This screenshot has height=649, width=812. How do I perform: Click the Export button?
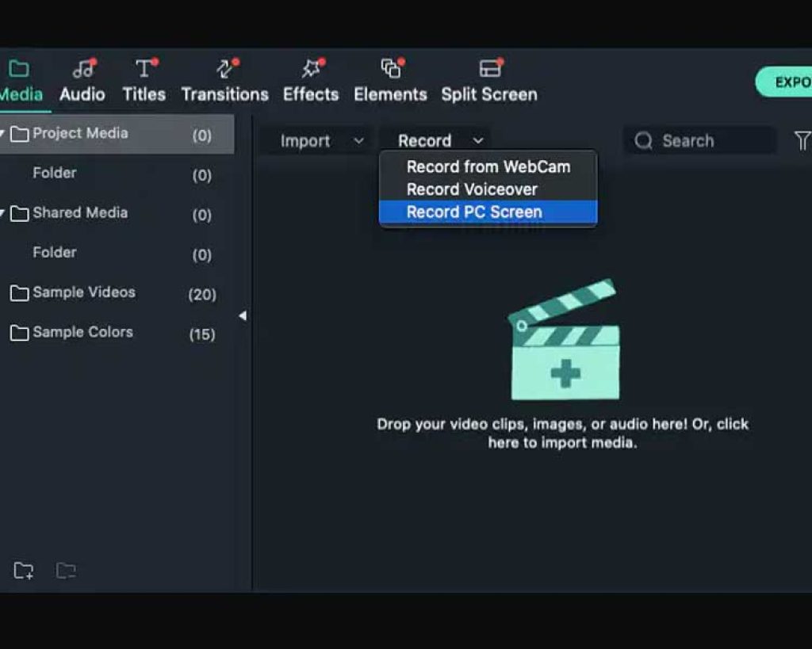pyautogui.click(x=785, y=82)
